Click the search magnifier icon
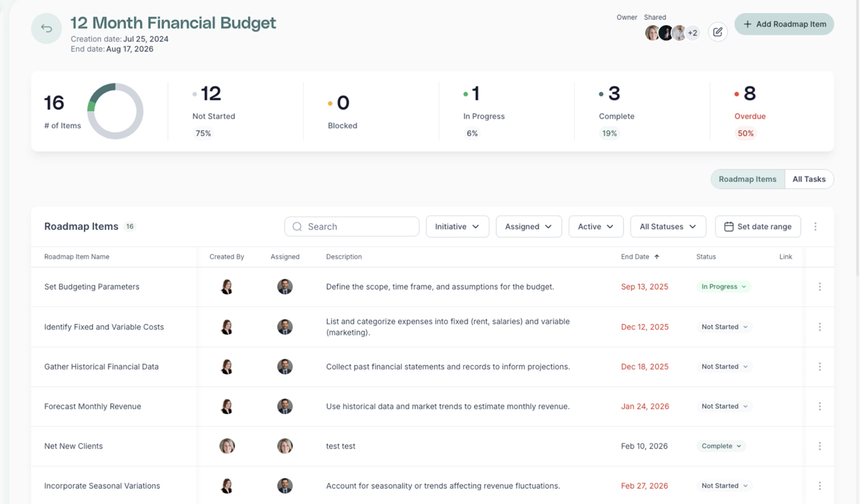Screen dimensions: 860x504 pyautogui.click(x=297, y=226)
